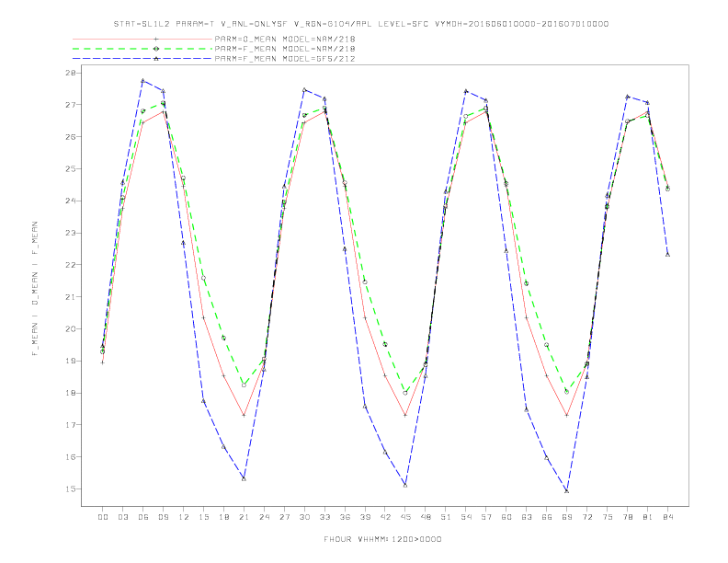Click y-axis tick label 23
This screenshot has width=728, height=563.
70,233
